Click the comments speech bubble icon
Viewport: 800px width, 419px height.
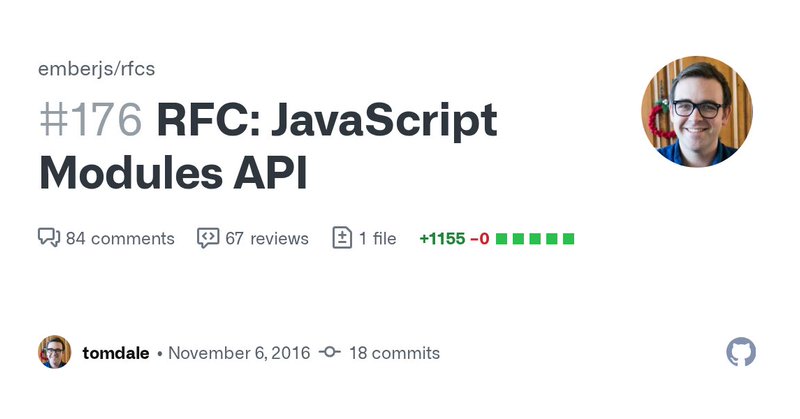point(49,238)
